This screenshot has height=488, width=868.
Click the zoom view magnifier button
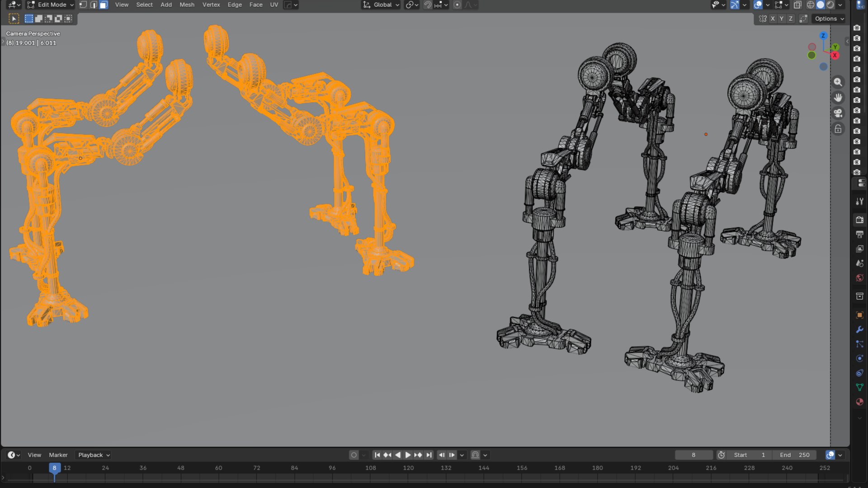[838, 82]
